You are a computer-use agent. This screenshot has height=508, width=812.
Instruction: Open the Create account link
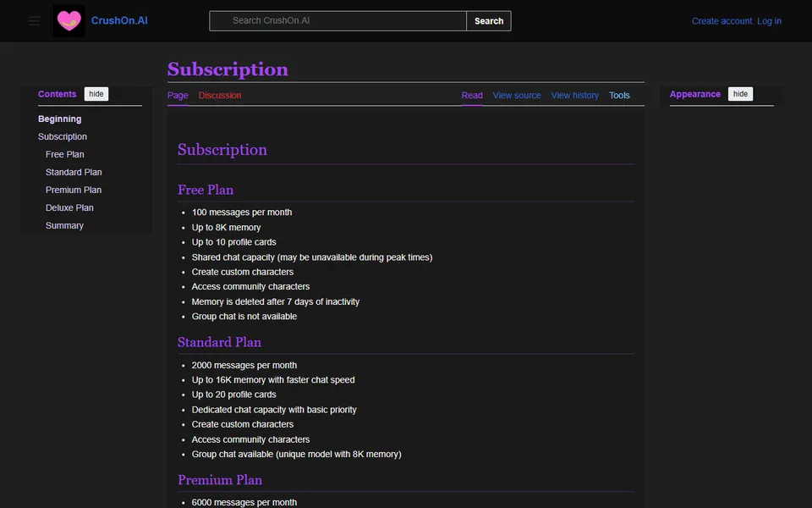(x=721, y=21)
